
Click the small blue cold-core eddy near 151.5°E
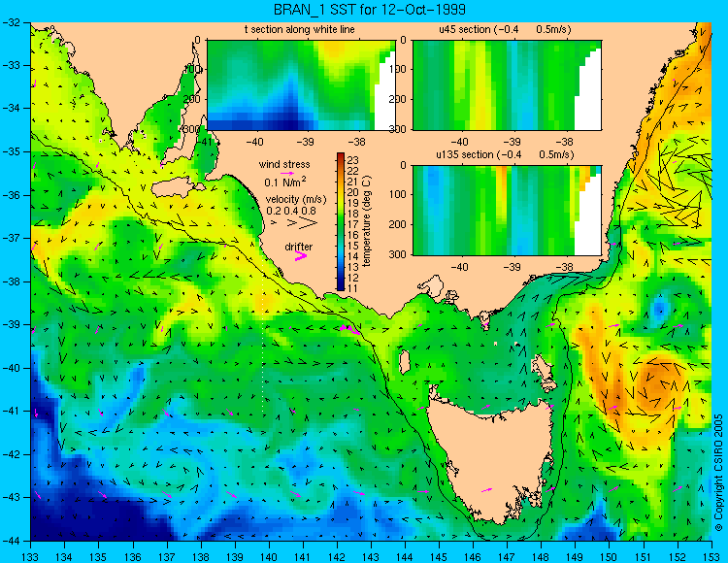pyautogui.click(x=659, y=308)
